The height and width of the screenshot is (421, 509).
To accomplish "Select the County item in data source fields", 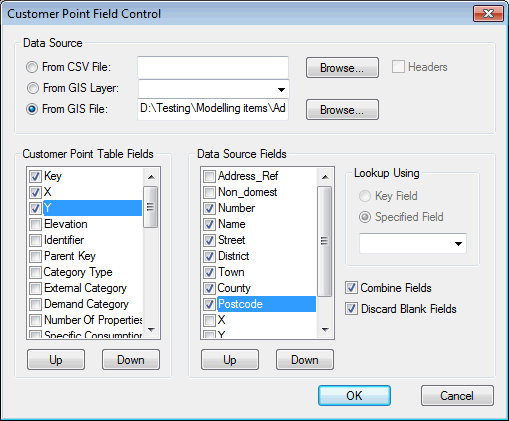I will click(234, 288).
